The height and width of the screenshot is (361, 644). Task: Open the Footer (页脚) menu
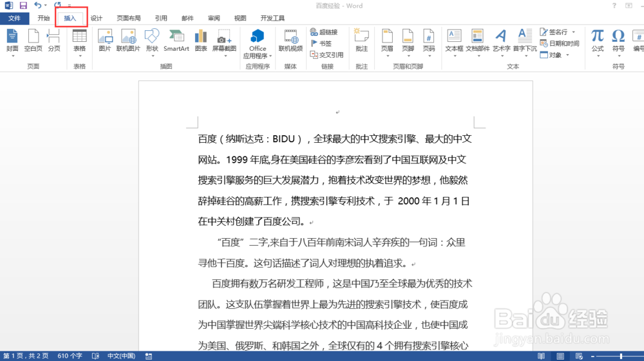[408, 41]
